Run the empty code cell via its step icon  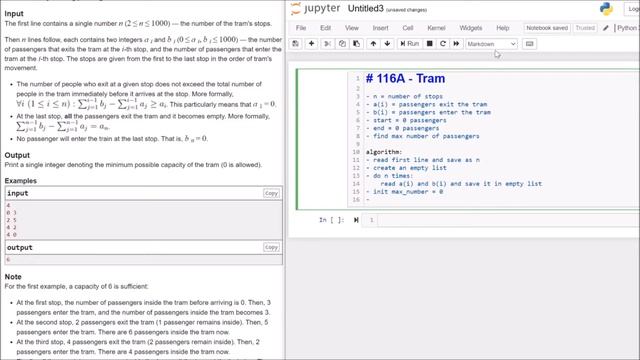[x=356, y=220]
